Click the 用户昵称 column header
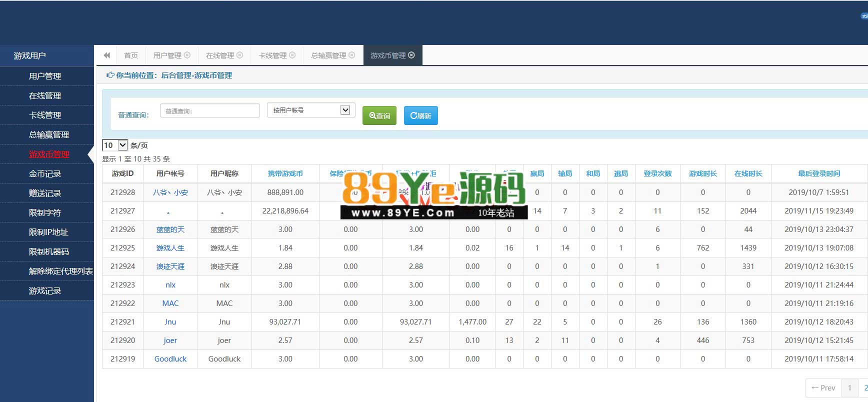The width and height of the screenshot is (868, 402). click(x=224, y=173)
